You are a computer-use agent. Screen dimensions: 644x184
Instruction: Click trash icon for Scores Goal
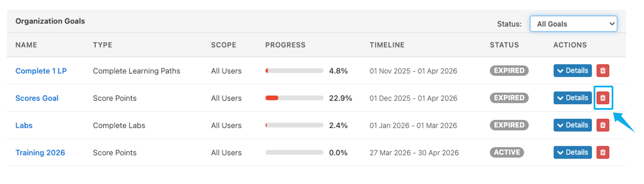(602, 98)
